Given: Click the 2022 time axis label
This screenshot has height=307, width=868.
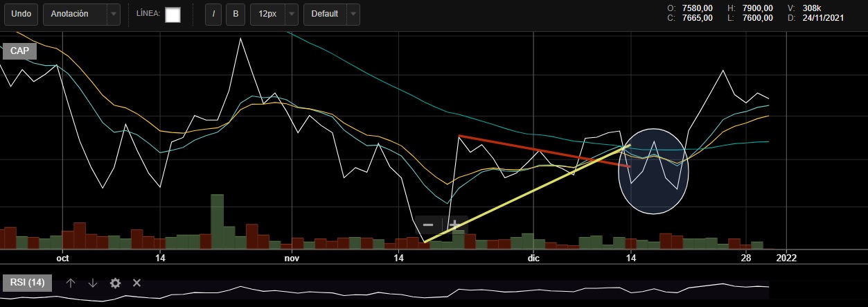Looking at the screenshot, I should click(x=787, y=258).
